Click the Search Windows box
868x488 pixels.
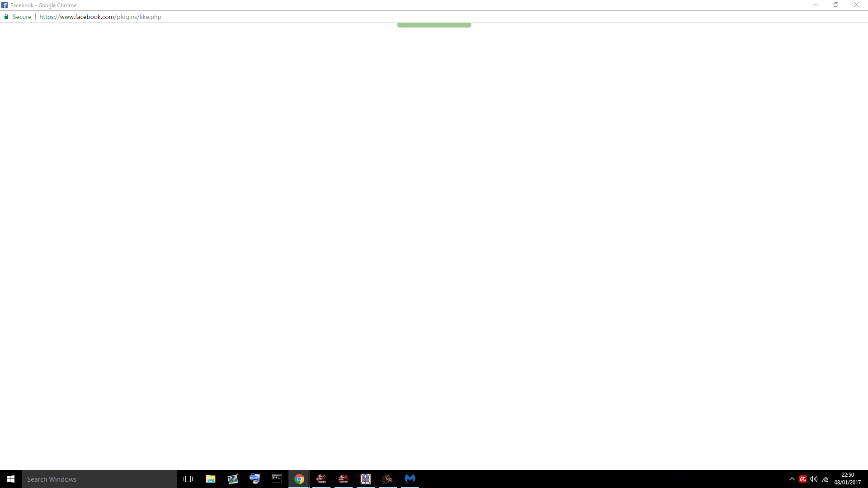[x=99, y=479]
